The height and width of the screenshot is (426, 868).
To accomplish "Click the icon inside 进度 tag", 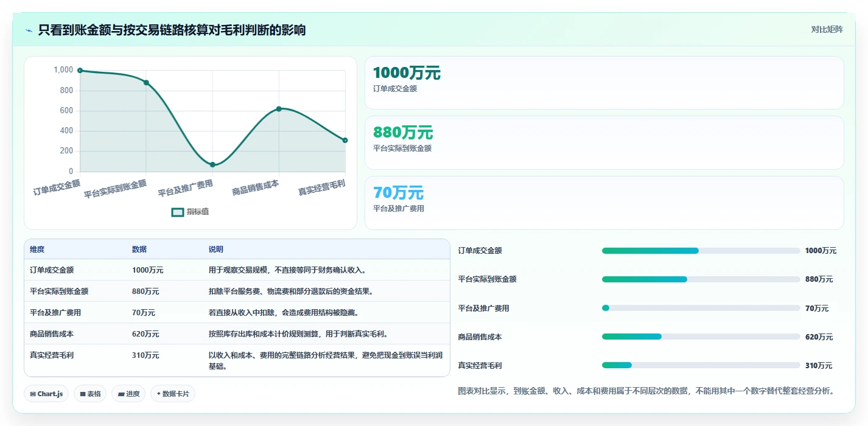I will (121, 394).
